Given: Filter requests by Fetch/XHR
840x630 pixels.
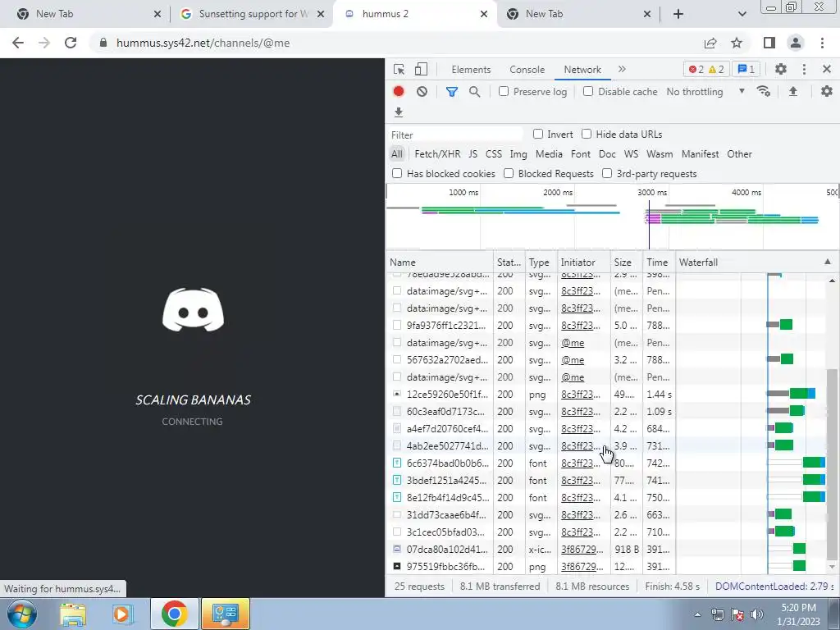Looking at the screenshot, I should (437, 153).
